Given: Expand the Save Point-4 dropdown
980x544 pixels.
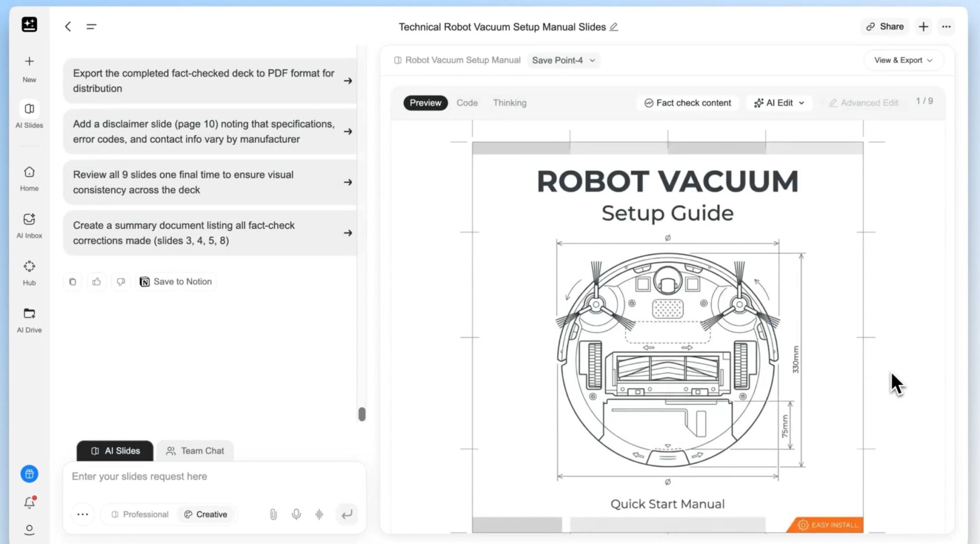Looking at the screenshot, I should [563, 60].
